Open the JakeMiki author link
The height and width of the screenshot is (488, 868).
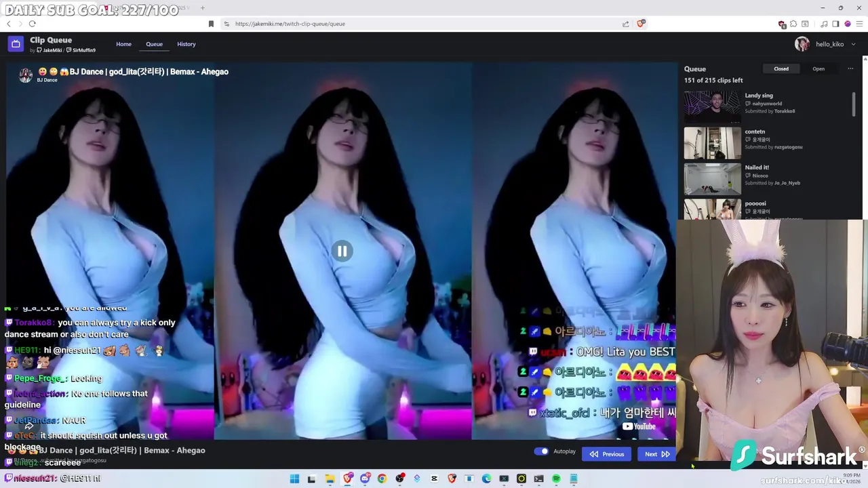50,50
